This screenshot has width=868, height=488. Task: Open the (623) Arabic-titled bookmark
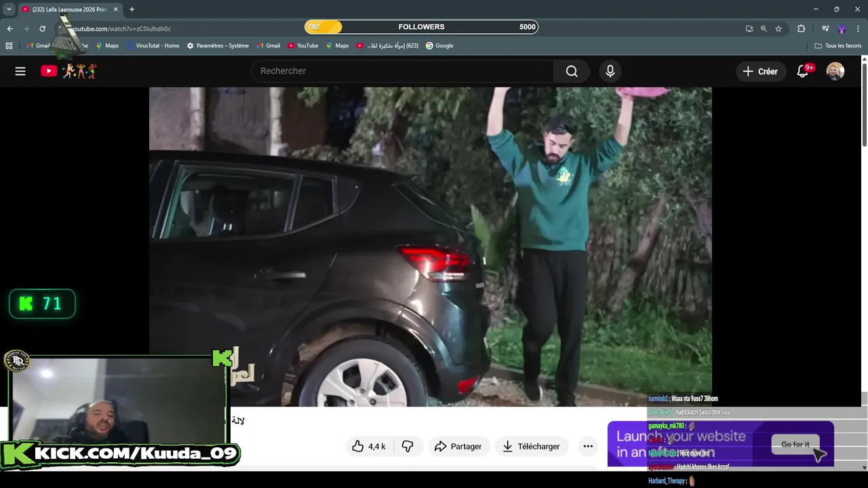[x=387, y=45]
